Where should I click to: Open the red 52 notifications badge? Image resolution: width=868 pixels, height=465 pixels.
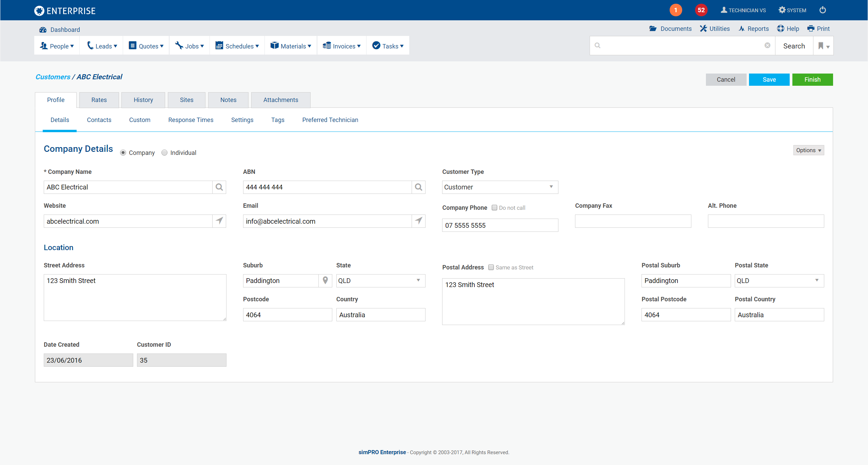(x=701, y=10)
